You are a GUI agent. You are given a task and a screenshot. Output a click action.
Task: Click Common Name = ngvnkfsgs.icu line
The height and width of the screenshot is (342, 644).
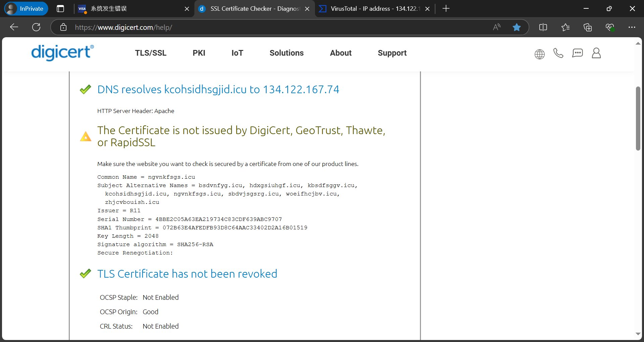(x=146, y=177)
